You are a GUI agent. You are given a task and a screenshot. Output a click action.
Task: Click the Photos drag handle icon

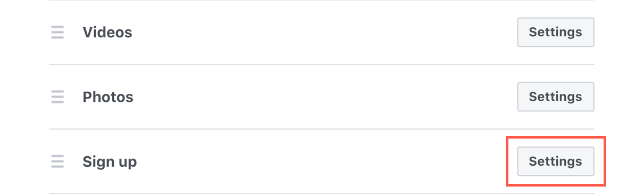click(x=57, y=97)
